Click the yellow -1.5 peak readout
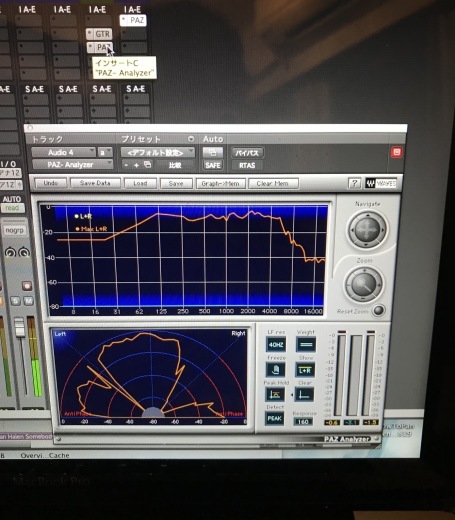Screen dimensions: 455x520 click(371, 422)
